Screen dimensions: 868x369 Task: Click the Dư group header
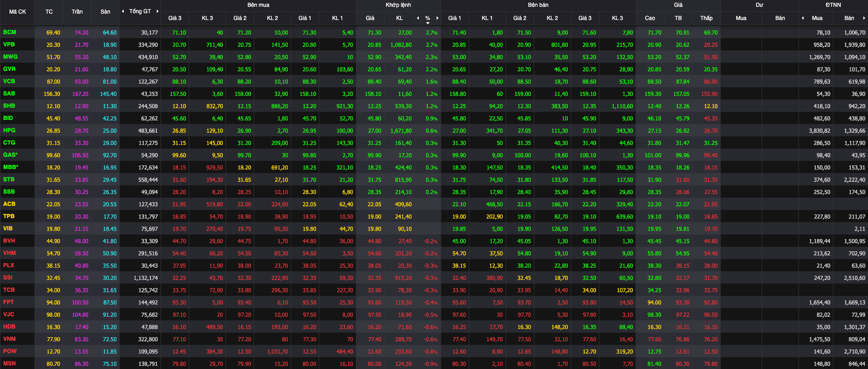coord(759,5)
